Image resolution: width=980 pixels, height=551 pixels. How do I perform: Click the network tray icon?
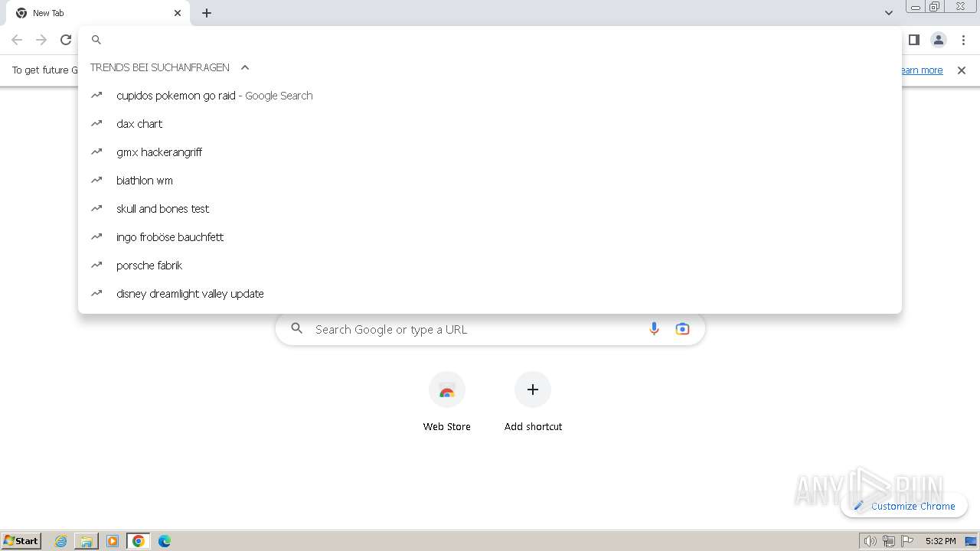(x=889, y=541)
